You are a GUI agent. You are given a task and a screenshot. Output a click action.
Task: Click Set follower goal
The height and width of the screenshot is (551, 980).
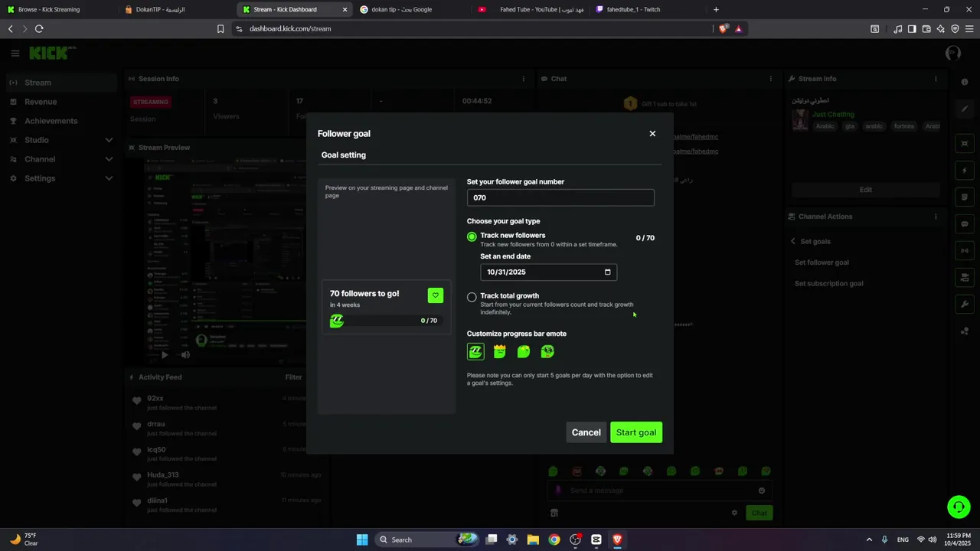point(822,262)
